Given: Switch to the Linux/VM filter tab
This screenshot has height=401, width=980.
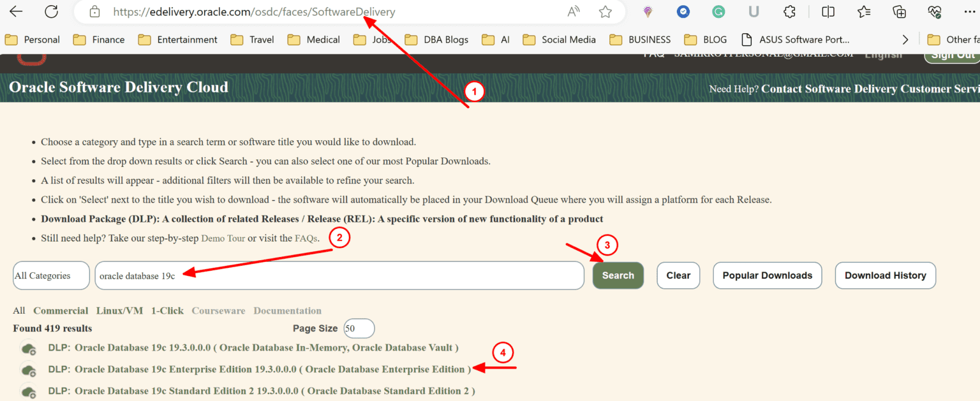Looking at the screenshot, I should (x=119, y=310).
